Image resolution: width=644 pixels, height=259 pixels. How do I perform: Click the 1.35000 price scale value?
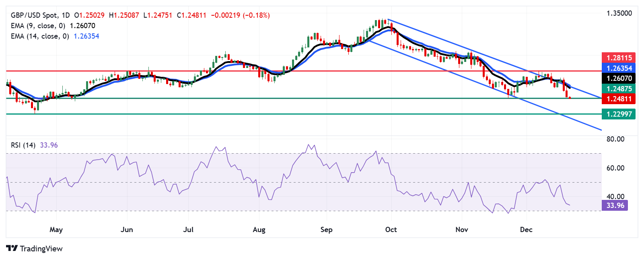[x=619, y=13]
